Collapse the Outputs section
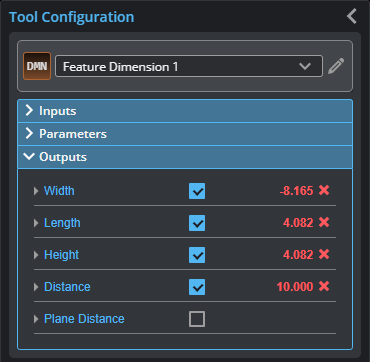The width and height of the screenshot is (370, 362). tap(185, 157)
